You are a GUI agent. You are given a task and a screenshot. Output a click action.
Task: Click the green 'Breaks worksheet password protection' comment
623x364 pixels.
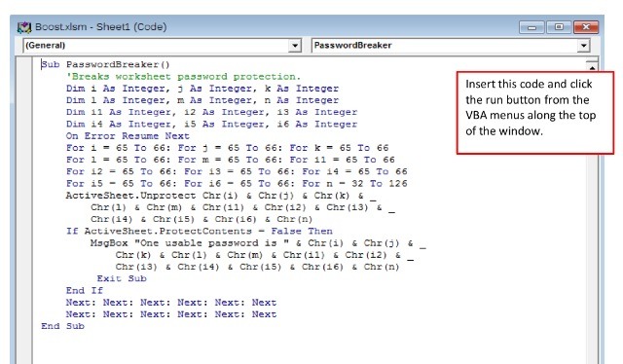[184, 76]
